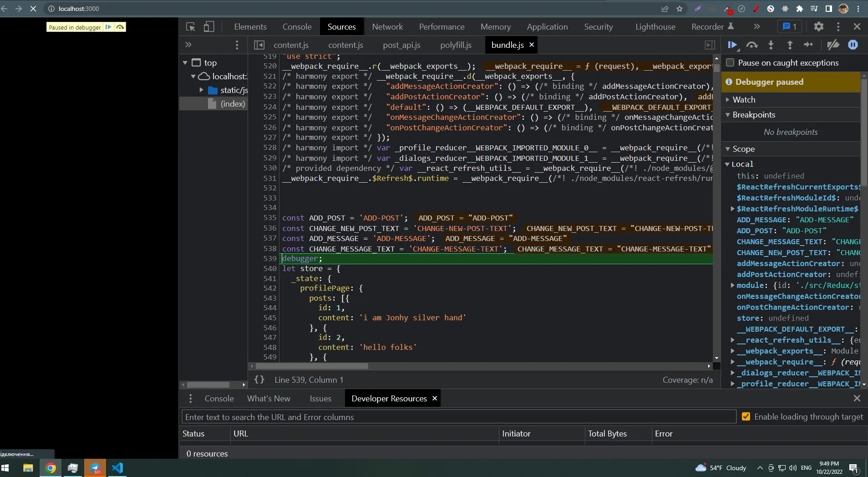Click Step out of current function arrow

[790, 45]
